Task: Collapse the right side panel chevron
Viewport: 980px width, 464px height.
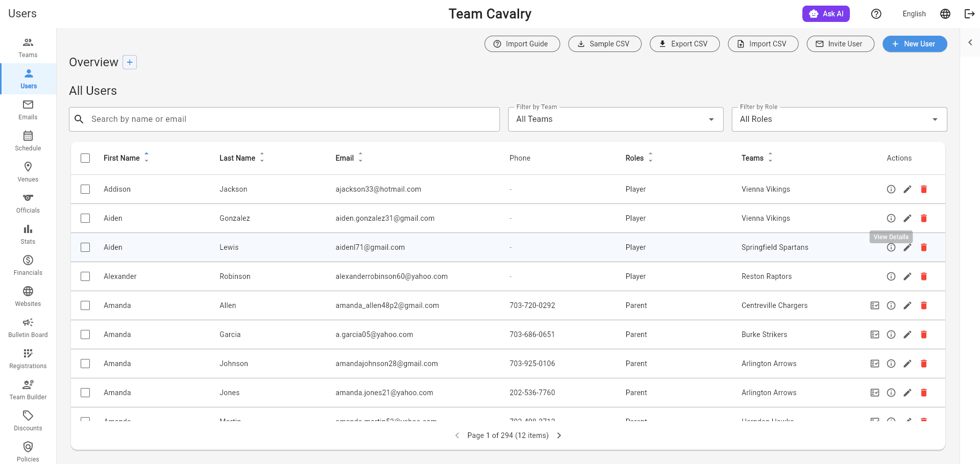Action: [x=970, y=42]
